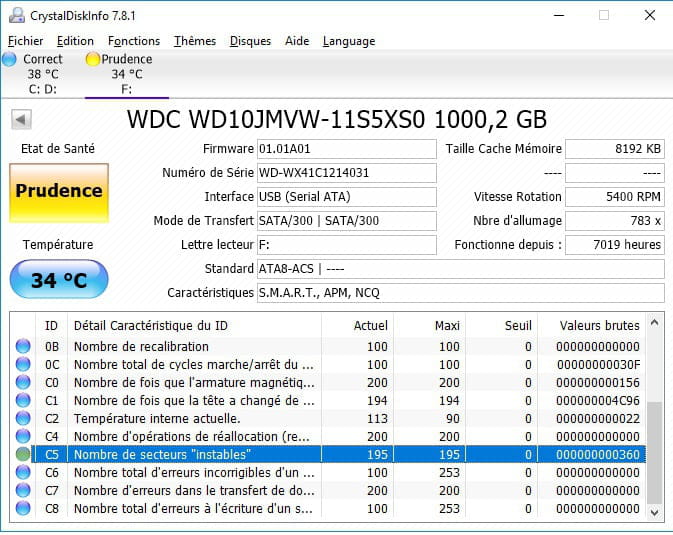Go to previous disk with arrow button
This screenshot has height=535, width=673.
(x=21, y=119)
